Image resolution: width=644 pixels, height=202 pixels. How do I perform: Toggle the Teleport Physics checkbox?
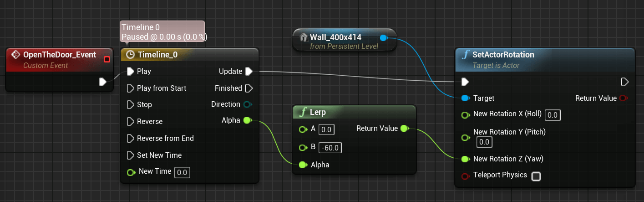click(x=536, y=176)
